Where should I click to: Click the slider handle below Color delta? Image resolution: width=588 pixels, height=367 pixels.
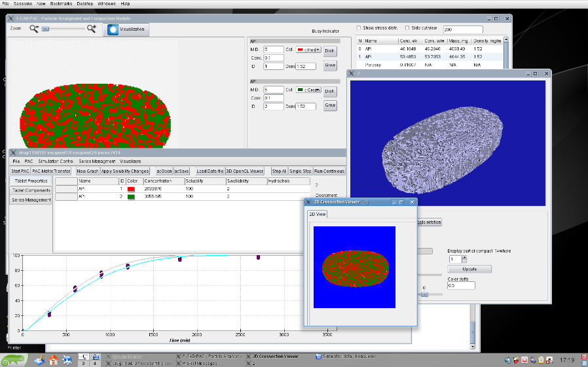pos(424,295)
